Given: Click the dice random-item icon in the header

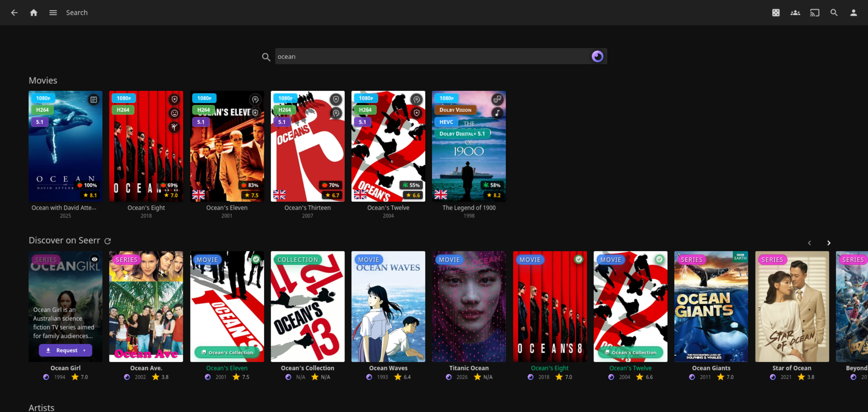Looking at the screenshot, I should pos(776,13).
